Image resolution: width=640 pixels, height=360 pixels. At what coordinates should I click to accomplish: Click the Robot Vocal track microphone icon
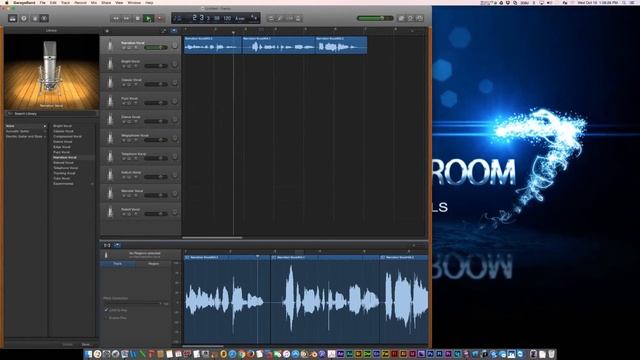coord(110,211)
